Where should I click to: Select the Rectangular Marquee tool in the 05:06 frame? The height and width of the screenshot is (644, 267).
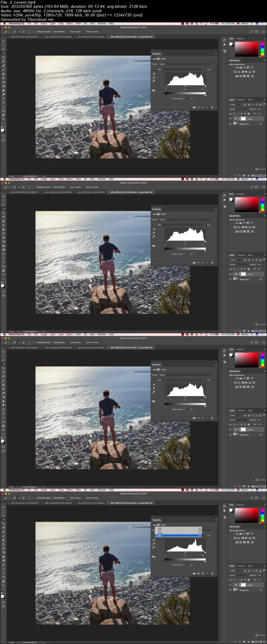click(x=3, y=200)
